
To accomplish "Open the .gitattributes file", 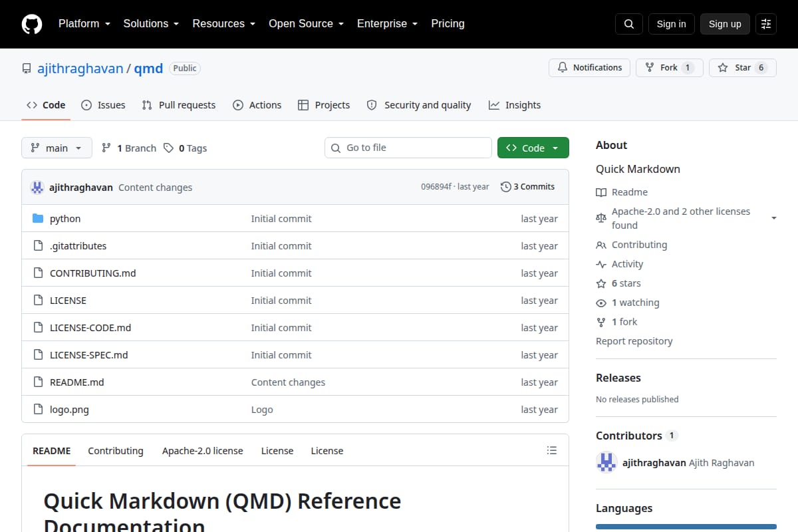I will pyautogui.click(x=78, y=246).
